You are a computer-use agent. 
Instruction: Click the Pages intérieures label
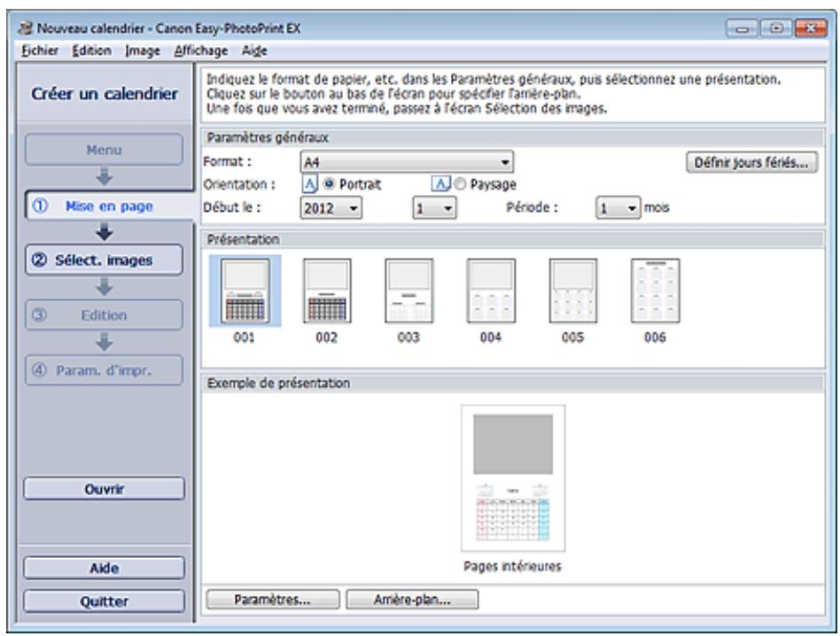512,566
